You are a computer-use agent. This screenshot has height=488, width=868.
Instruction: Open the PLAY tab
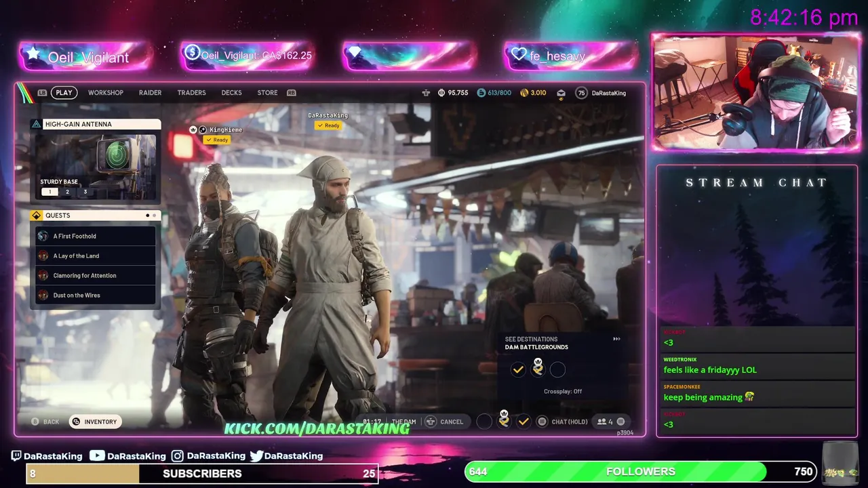(x=64, y=93)
